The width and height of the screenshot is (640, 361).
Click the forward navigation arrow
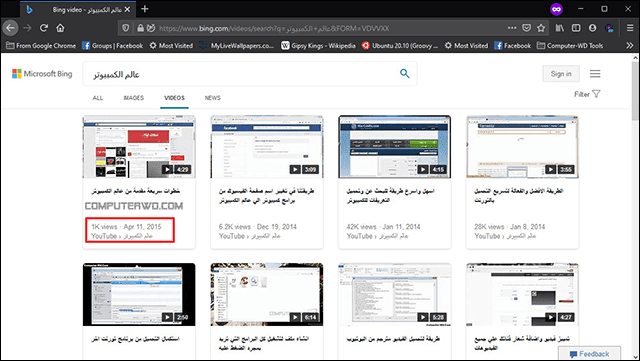(x=27, y=28)
